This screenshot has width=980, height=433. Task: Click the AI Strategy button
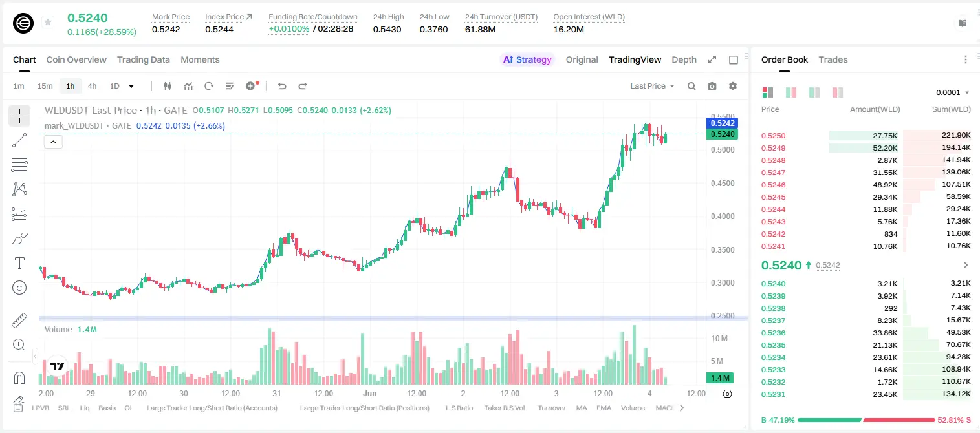[x=528, y=59]
